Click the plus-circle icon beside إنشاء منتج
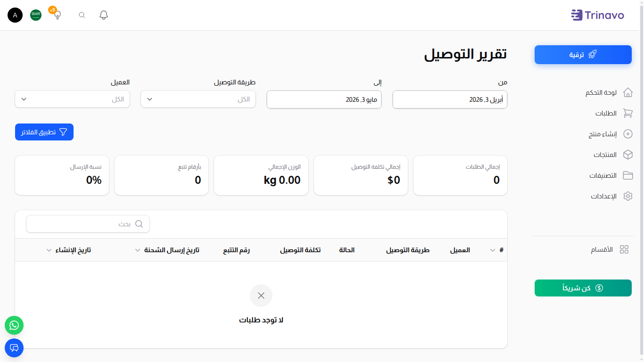This screenshot has width=644, height=362. [627, 134]
